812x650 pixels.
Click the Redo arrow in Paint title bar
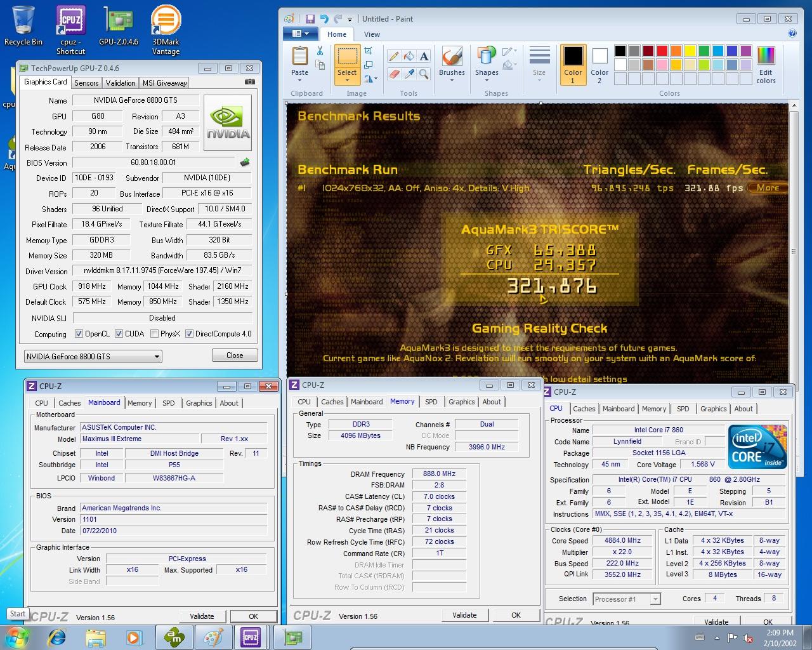pyautogui.click(x=338, y=19)
